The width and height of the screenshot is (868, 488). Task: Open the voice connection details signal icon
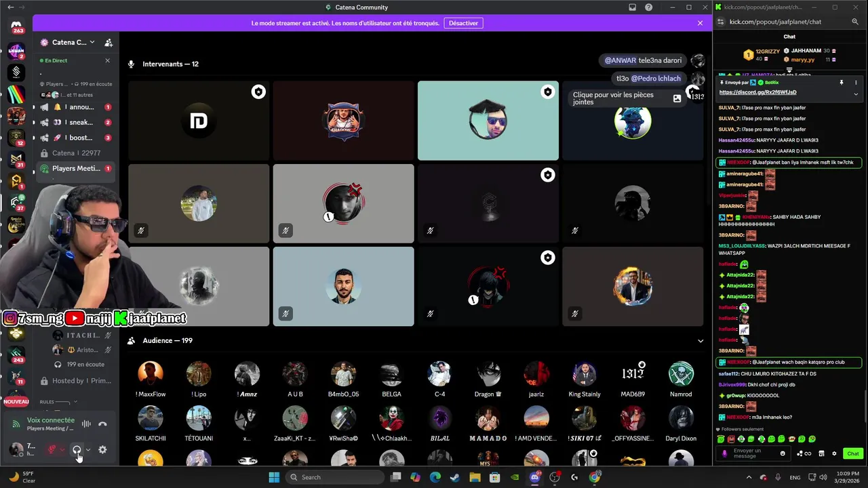tap(16, 424)
